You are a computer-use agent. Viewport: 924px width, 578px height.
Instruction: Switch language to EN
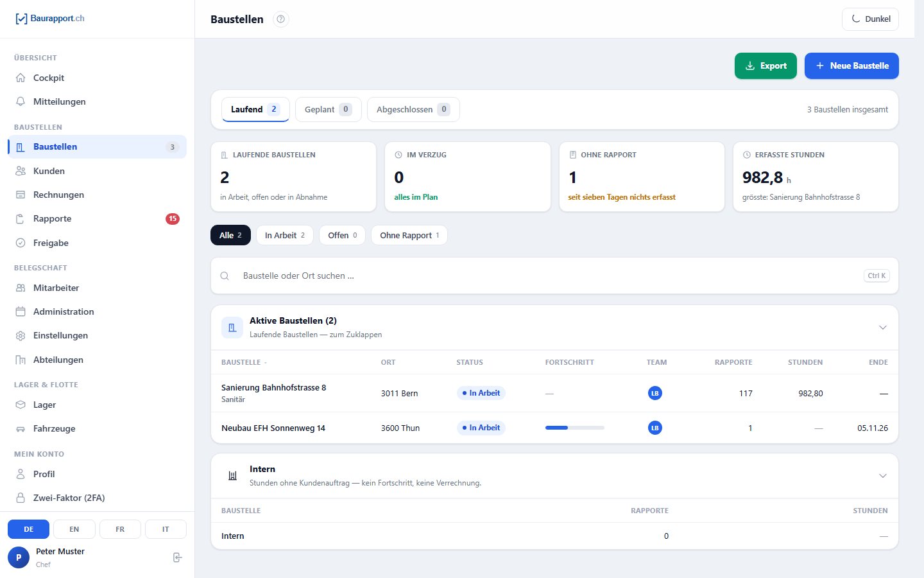tap(74, 529)
